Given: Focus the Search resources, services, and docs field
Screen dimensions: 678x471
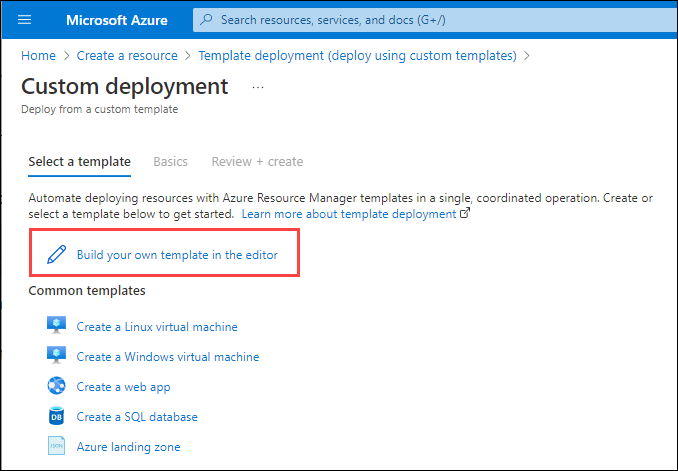Looking at the screenshot, I should click(x=435, y=20).
